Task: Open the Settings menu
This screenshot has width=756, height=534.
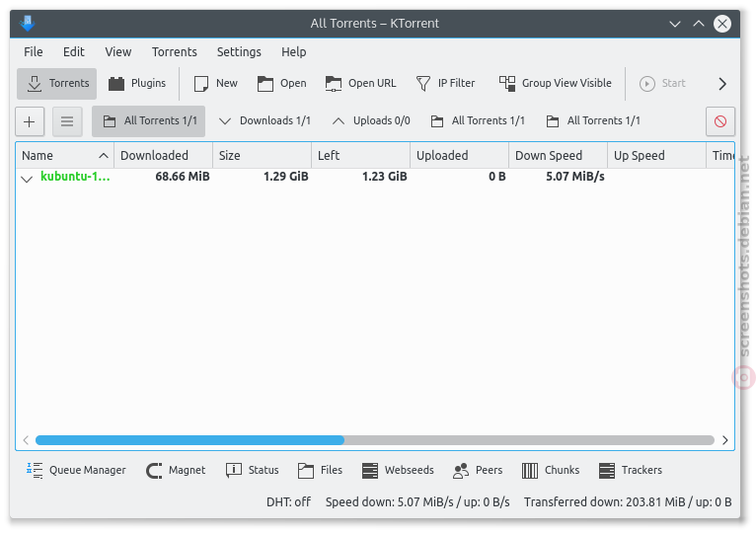Action: click(239, 51)
